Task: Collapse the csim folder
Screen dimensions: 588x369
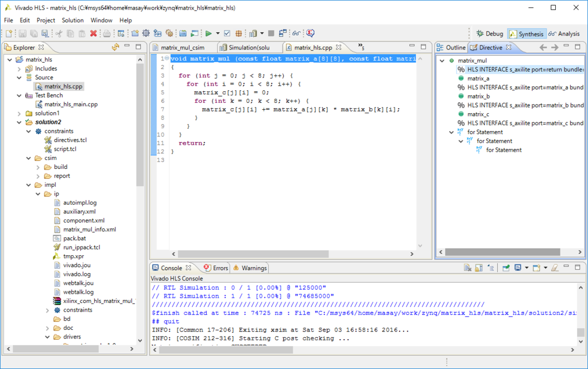Action: (29, 158)
